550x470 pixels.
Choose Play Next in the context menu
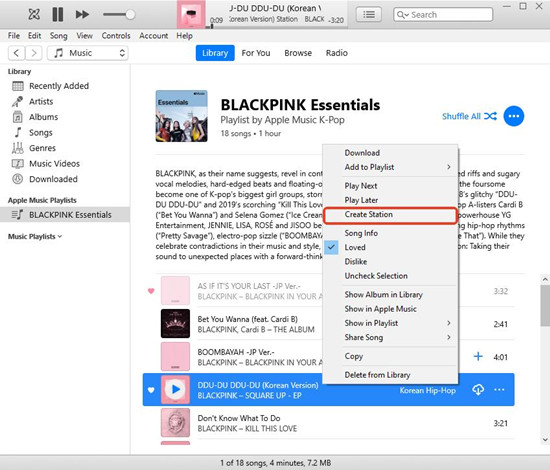[x=390, y=186]
